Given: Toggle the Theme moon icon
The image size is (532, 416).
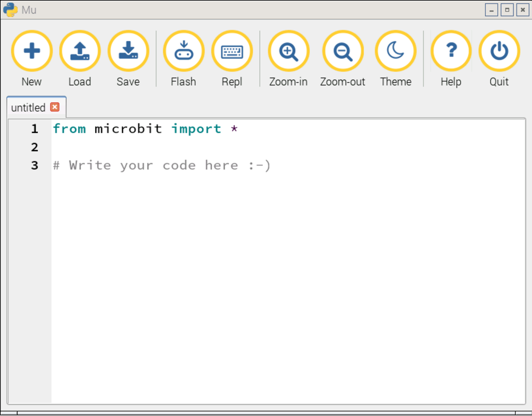Looking at the screenshot, I should [x=396, y=51].
